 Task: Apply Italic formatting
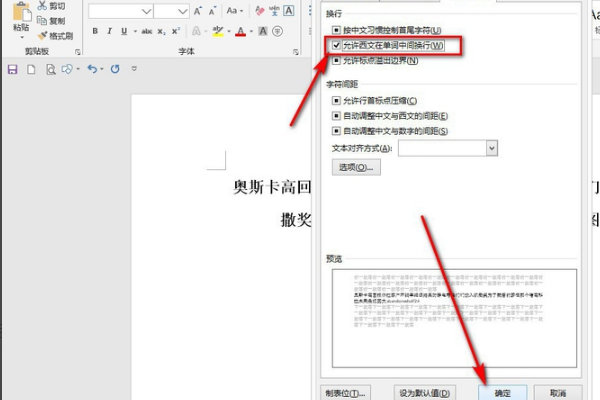pos(109,31)
